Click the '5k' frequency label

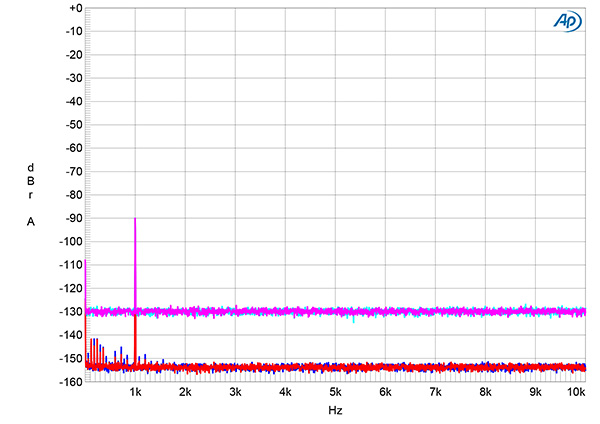[x=336, y=392]
